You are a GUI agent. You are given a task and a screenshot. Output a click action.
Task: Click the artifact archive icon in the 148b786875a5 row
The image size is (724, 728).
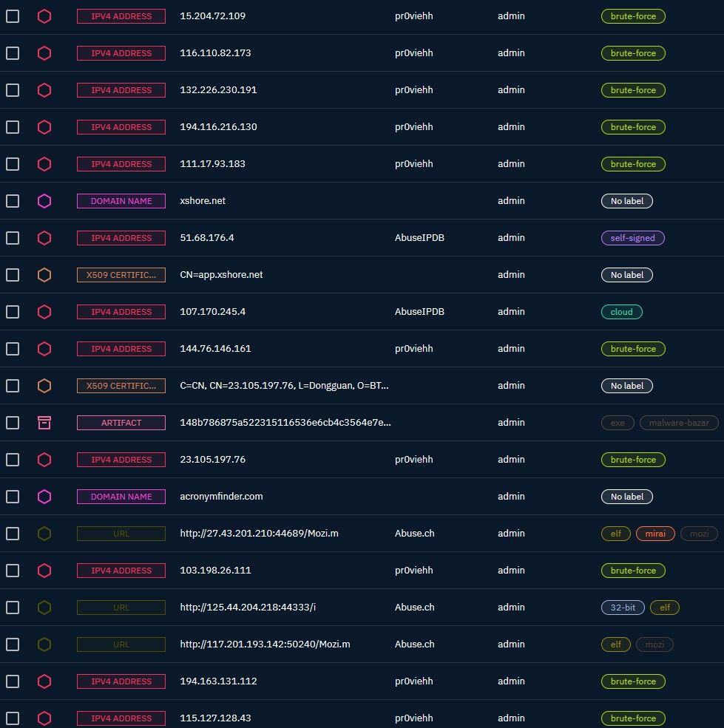coord(44,423)
